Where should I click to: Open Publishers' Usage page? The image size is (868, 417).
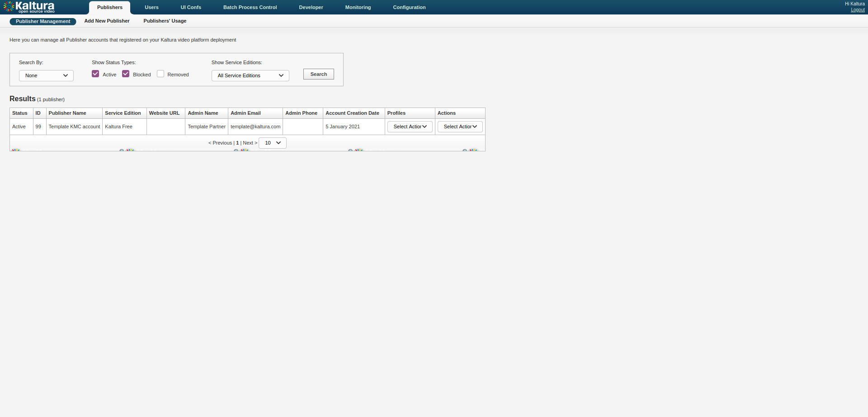coord(165,21)
